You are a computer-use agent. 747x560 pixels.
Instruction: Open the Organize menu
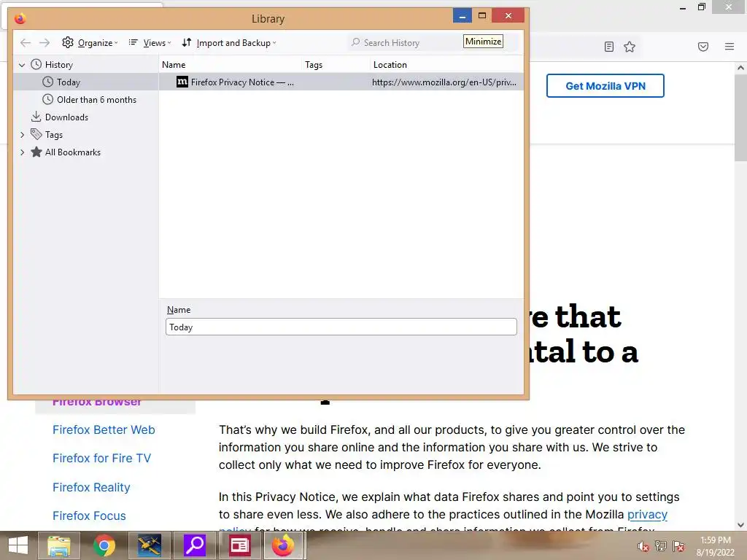click(90, 43)
